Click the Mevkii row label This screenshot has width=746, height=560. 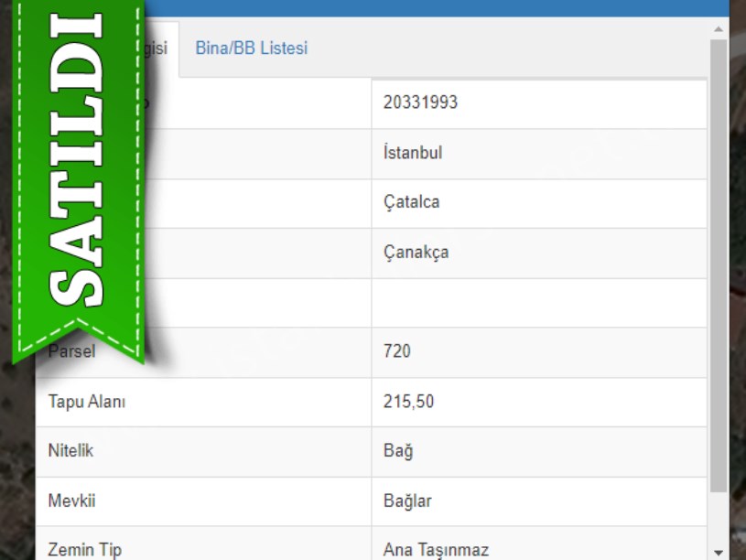pos(71,501)
